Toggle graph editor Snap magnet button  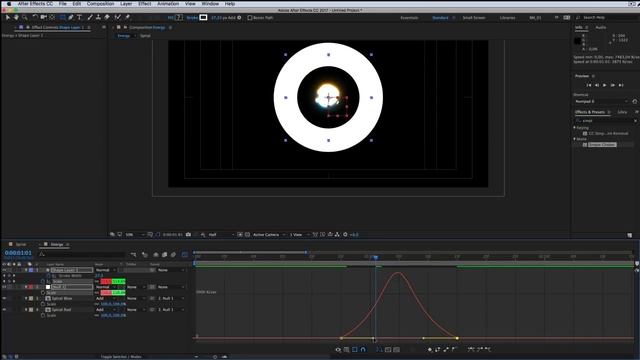pos(363,350)
